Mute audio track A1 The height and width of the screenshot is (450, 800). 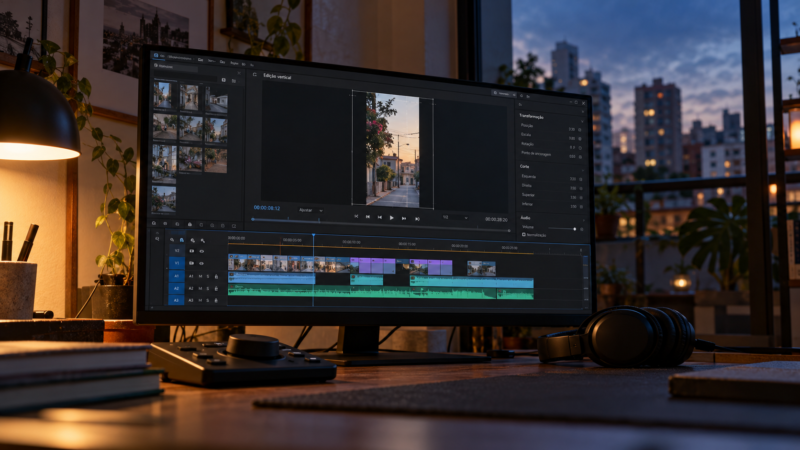[x=201, y=277]
